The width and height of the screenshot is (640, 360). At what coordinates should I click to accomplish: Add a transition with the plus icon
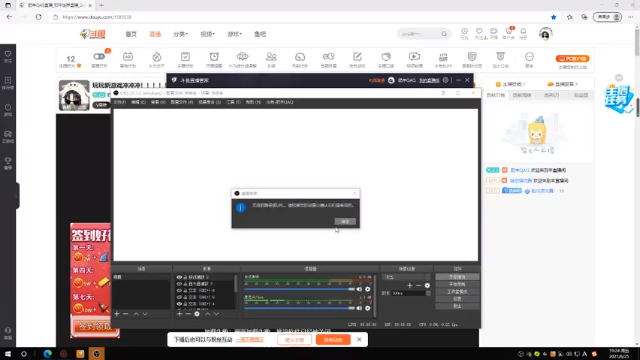point(410,285)
